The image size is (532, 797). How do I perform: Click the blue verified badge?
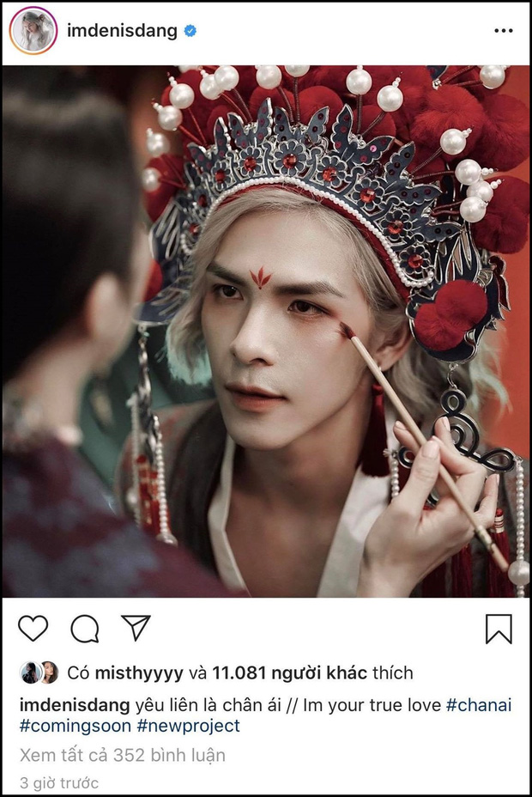(190, 31)
